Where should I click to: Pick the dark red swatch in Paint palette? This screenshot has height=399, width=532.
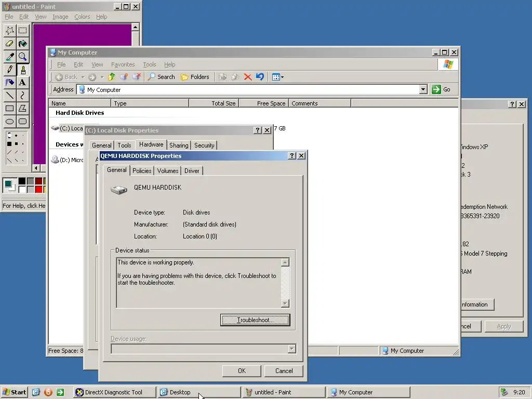point(38,181)
